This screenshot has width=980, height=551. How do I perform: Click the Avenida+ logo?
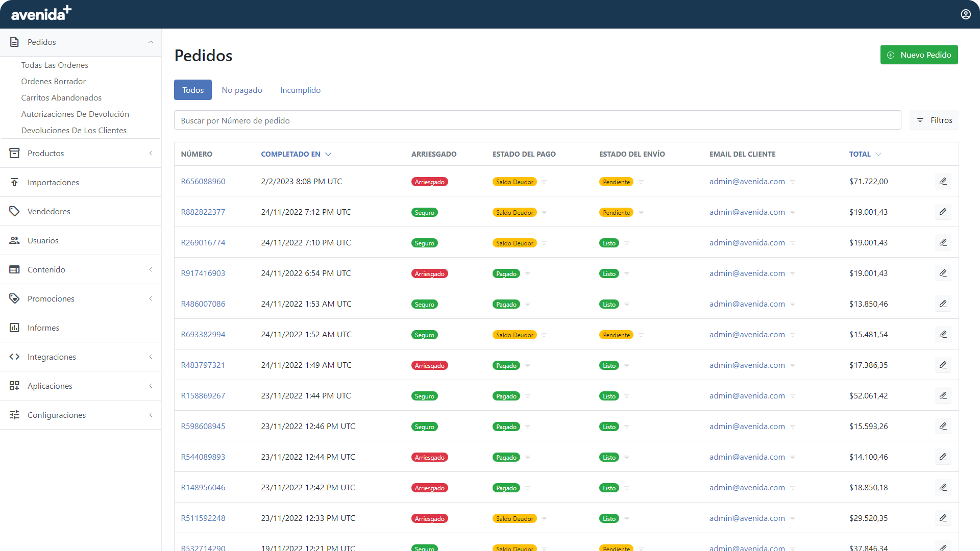click(41, 14)
